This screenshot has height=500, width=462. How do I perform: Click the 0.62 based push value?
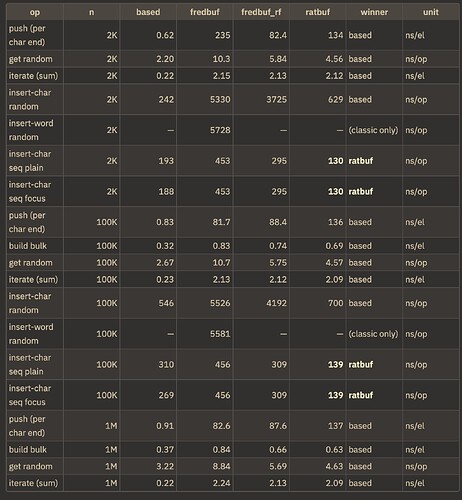point(165,35)
